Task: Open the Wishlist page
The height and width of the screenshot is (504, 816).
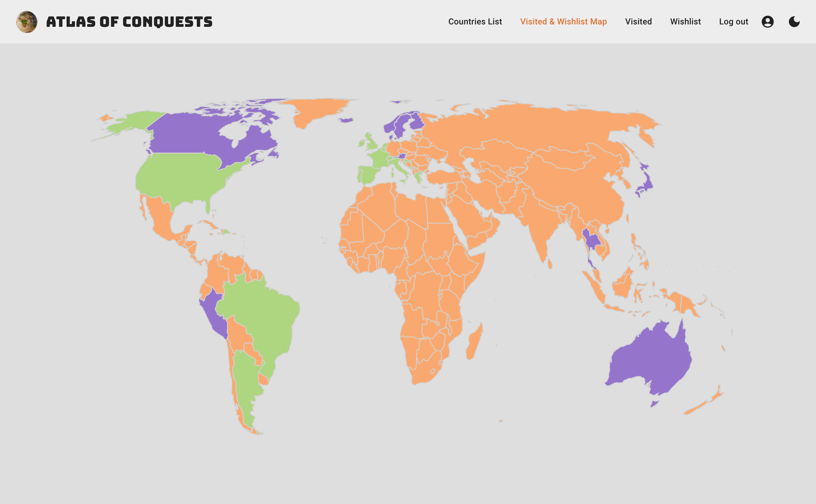Action: coord(685,22)
